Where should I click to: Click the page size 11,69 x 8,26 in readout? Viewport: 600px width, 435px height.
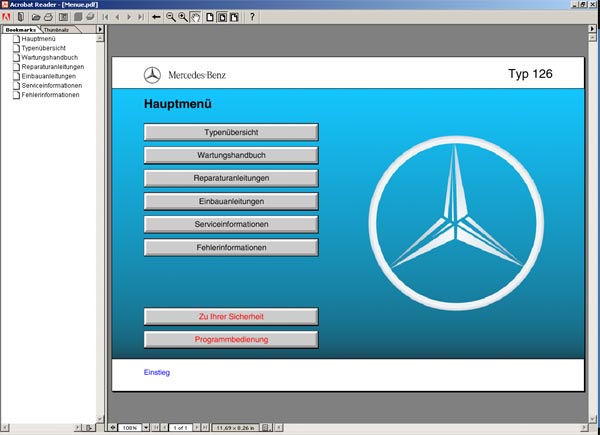(x=235, y=427)
